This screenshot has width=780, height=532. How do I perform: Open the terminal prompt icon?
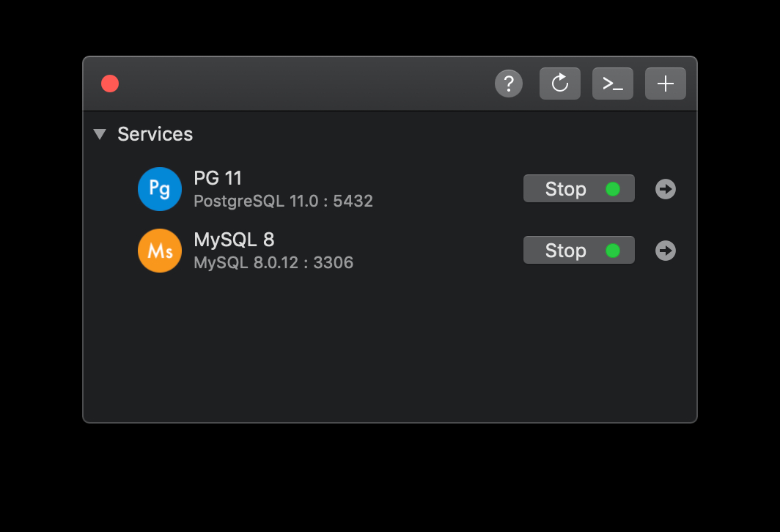click(613, 84)
